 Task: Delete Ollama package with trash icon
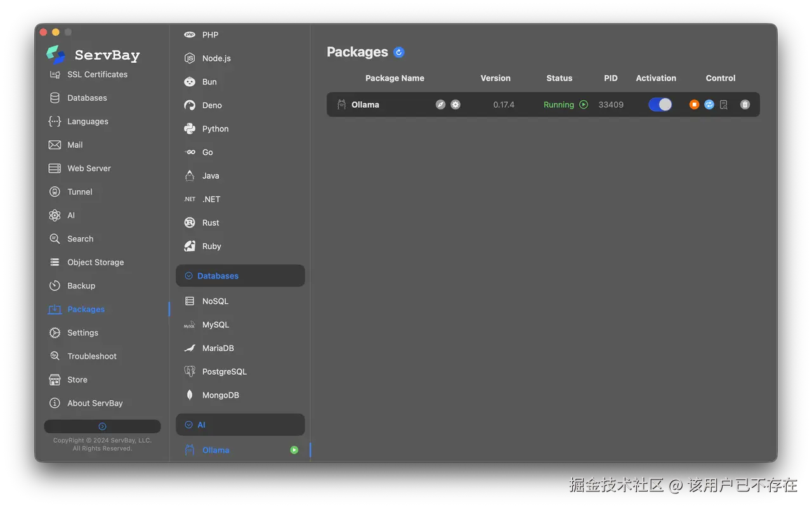(x=745, y=105)
